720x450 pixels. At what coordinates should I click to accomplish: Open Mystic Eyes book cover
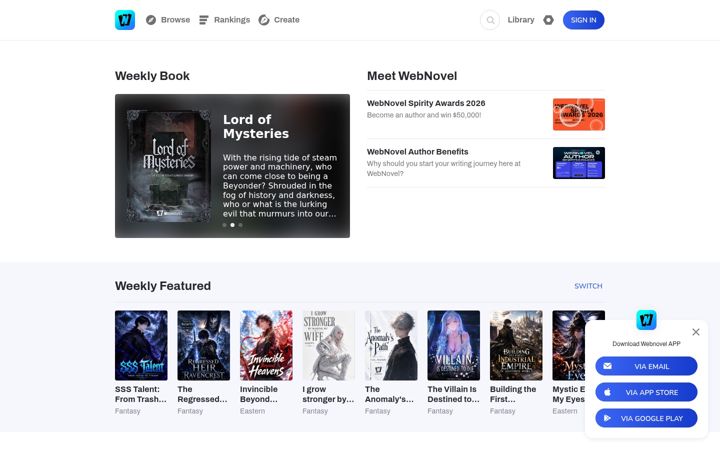[569, 345]
